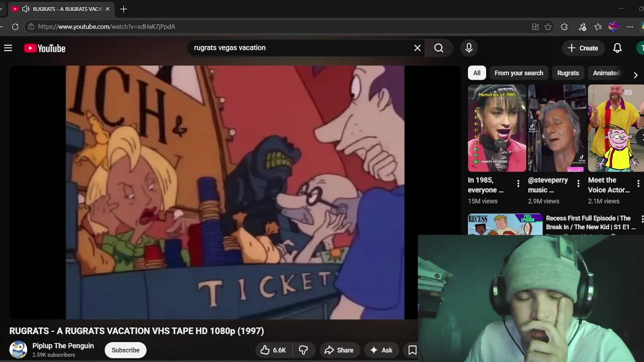Screen dimensions: 644x362
Task: Open browser settings and more menu
Action: click(630, 27)
